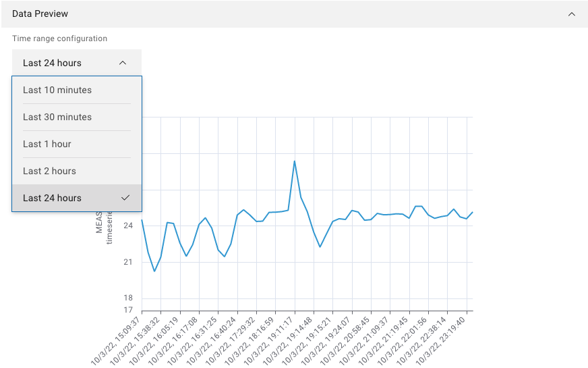Image resolution: width=588 pixels, height=368 pixels.
Task: Click the dropdown's upward chevron arrow
Action: point(122,63)
